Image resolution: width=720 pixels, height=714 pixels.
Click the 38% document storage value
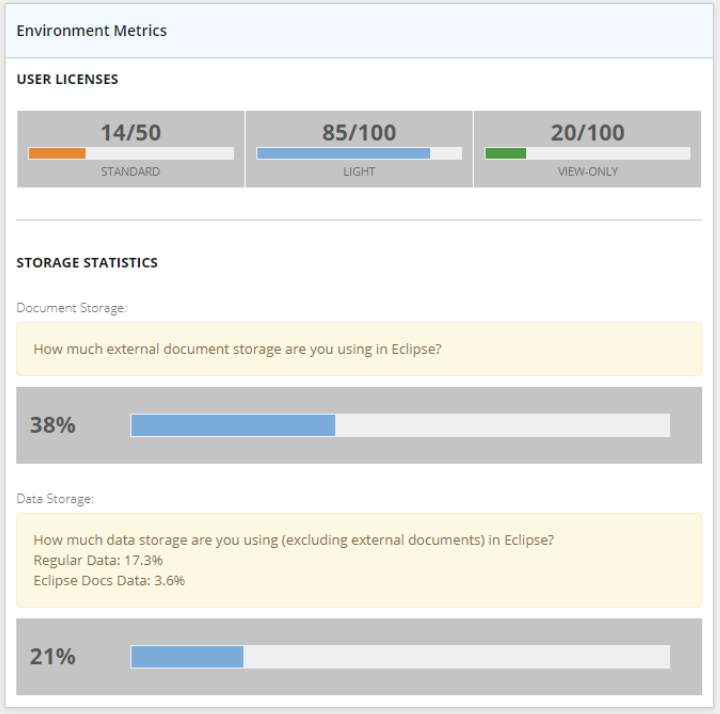(x=53, y=425)
